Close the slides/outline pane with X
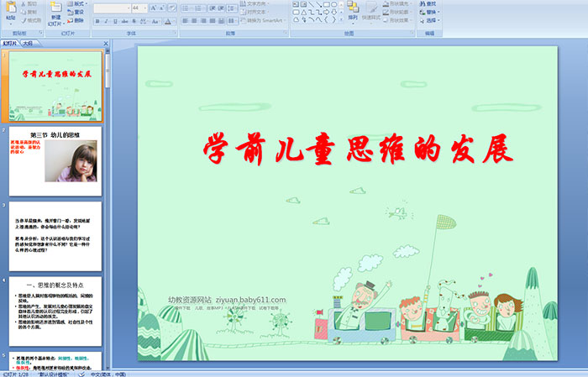This screenshot has height=377, width=588. (106, 44)
